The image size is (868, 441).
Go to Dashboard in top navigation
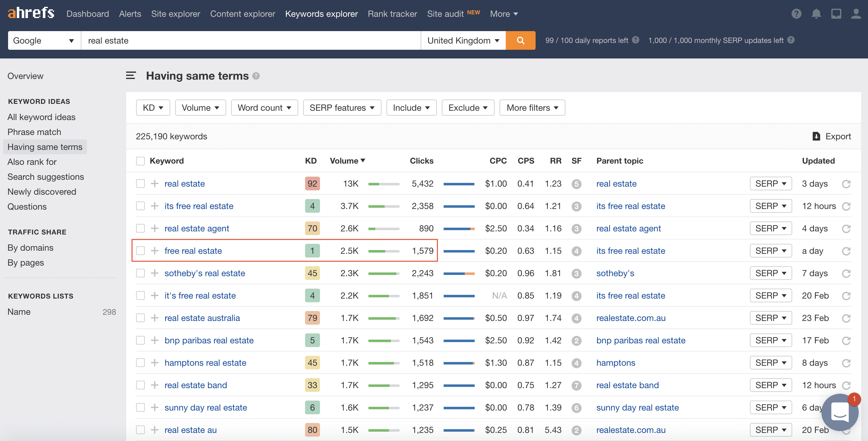click(x=88, y=14)
